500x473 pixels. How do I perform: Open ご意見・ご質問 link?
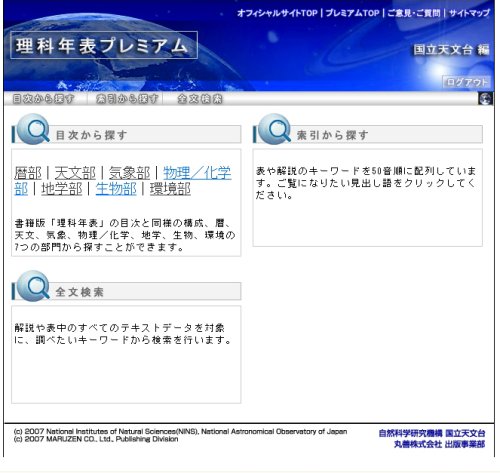(414, 13)
